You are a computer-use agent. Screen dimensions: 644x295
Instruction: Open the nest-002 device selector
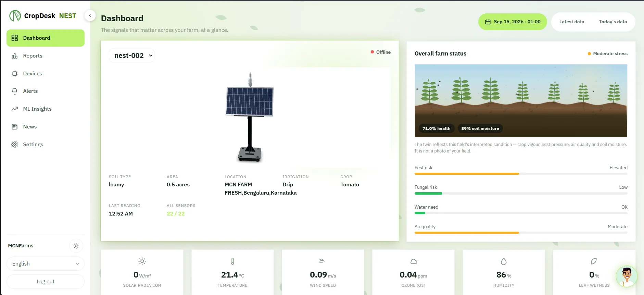pos(131,56)
